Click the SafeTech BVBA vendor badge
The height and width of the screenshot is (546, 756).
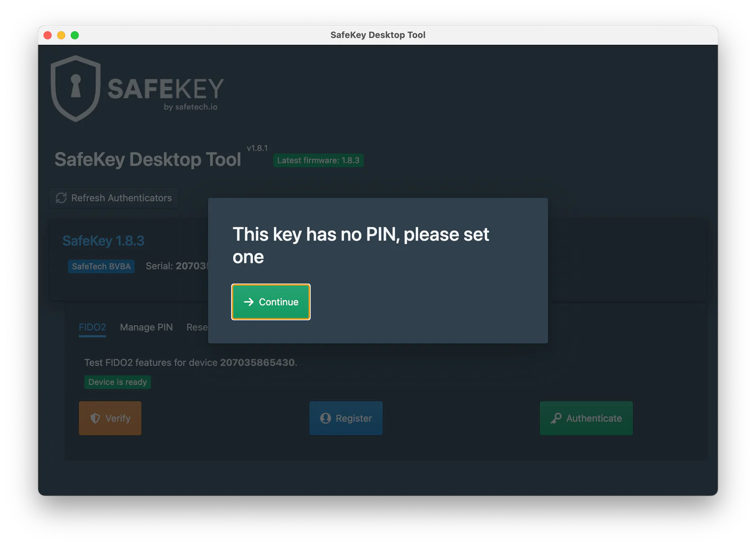[101, 266]
